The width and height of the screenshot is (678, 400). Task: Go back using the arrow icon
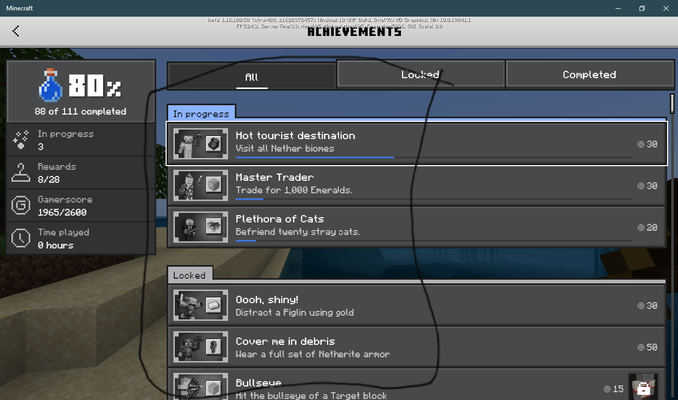pyautogui.click(x=16, y=31)
